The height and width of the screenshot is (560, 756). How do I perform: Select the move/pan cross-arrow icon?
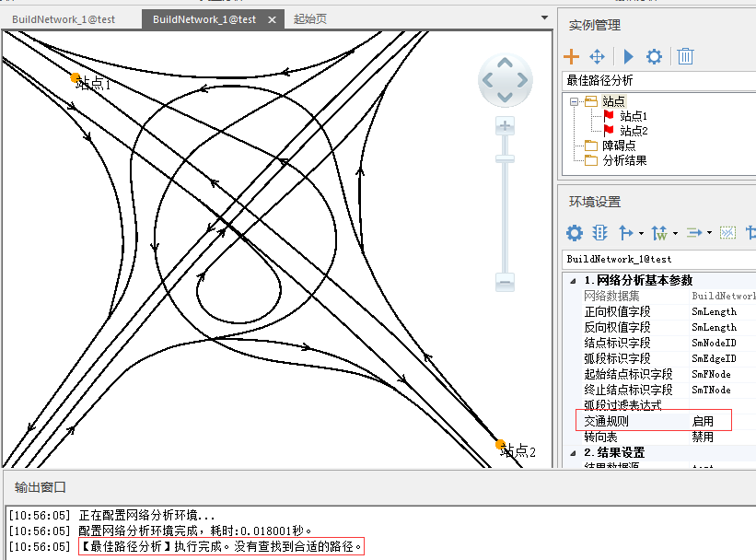tap(597, 56)
